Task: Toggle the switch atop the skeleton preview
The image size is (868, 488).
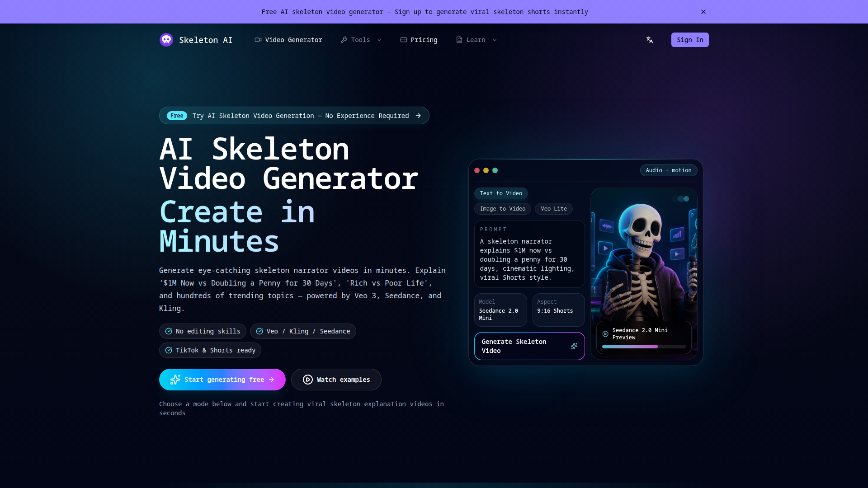Action: click(x=681, y=199)
